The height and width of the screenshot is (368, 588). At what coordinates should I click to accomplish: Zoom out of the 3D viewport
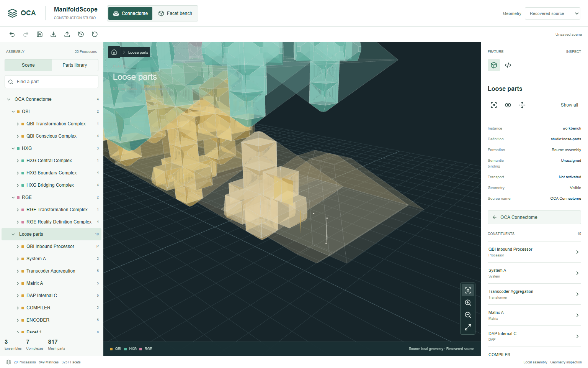[468, 315]
